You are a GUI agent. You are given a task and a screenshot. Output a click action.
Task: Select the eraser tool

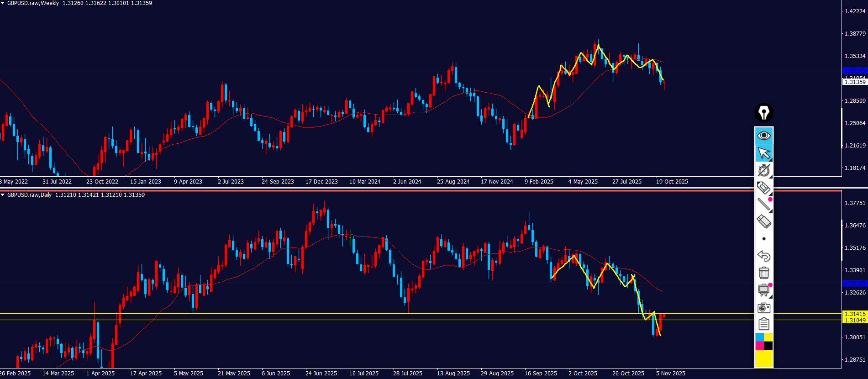coord(764,221)
